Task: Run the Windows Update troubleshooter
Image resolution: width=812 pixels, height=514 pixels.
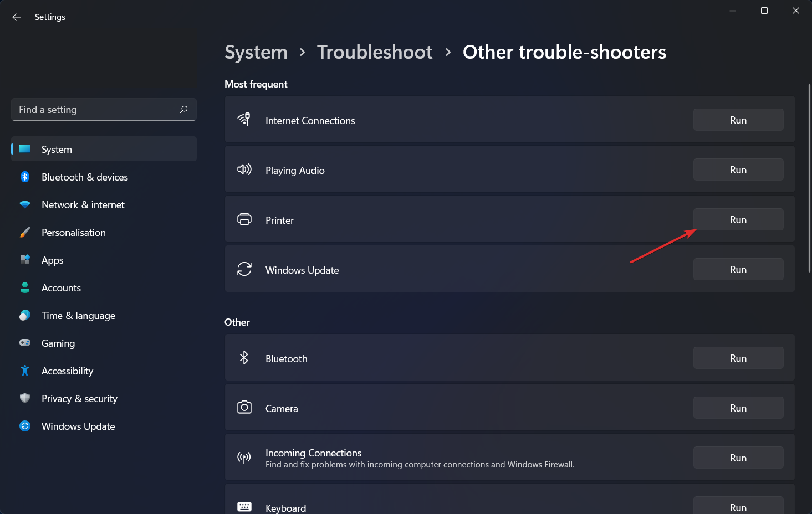Action: coord(738,269)
